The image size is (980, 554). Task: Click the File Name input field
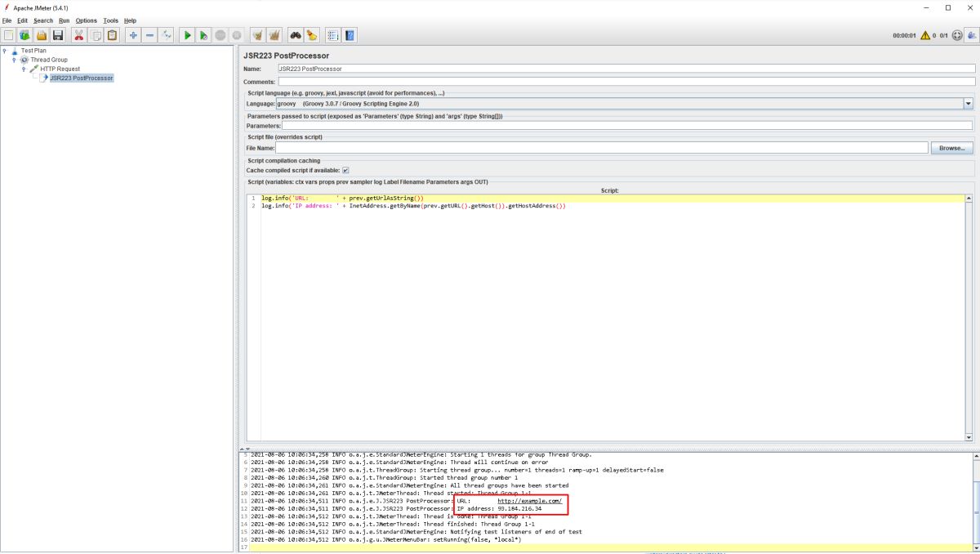point(602,148)
